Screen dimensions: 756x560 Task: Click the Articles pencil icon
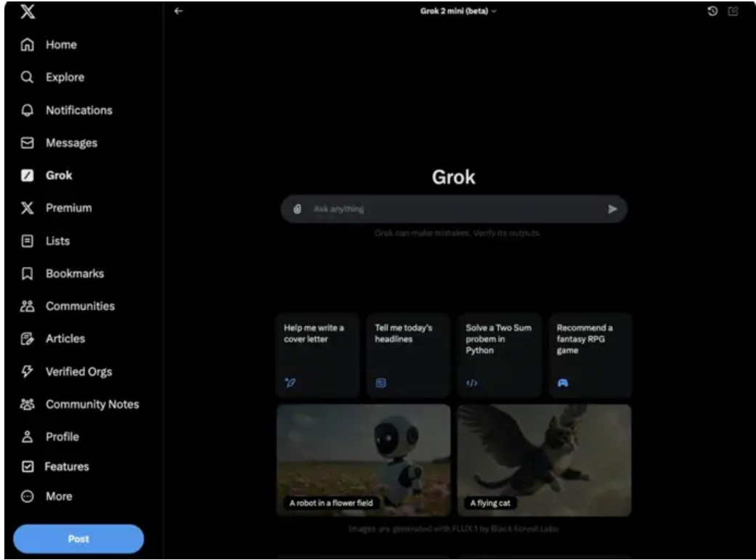28,338
